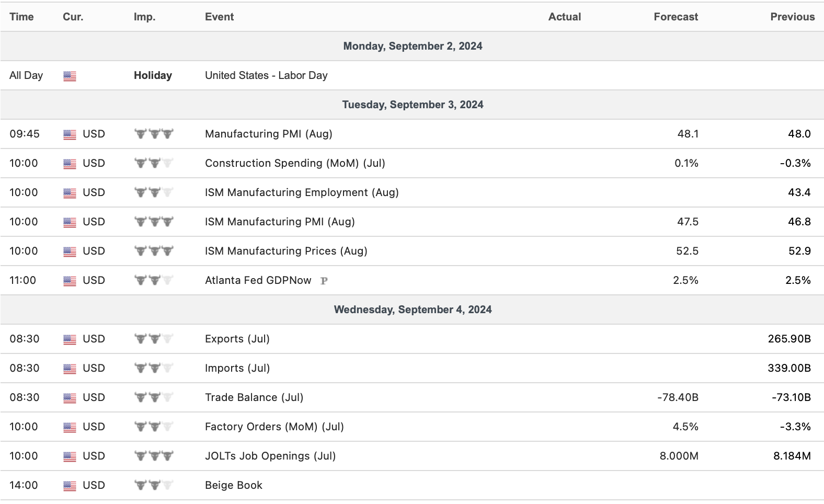Screen dimensions: 824x504
Task: Click the Forecast column header
Action: click(676, 17)
